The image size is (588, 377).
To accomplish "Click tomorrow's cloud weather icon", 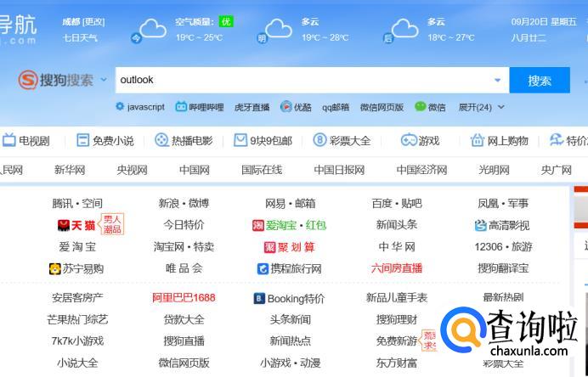I will pos(278,29).
